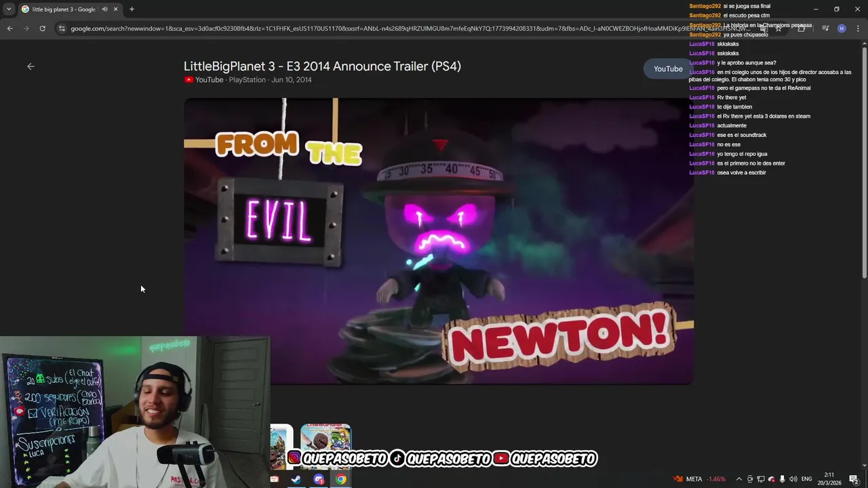Click chat message 'osea volve a escribir'
This screenshot has width=868, height=488.
coord(742,173)
